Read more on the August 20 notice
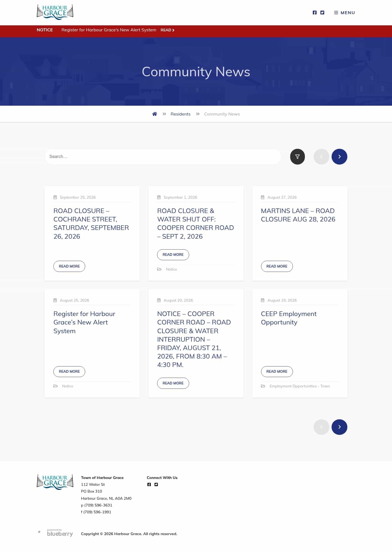 point(173,383)
